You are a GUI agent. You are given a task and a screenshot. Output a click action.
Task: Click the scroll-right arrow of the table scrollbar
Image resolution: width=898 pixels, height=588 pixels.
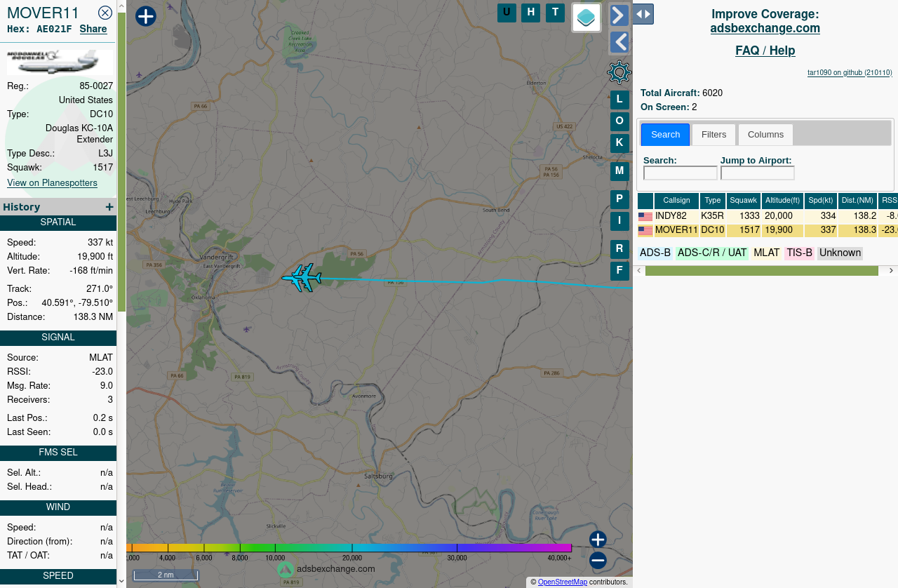pos(892,271)
